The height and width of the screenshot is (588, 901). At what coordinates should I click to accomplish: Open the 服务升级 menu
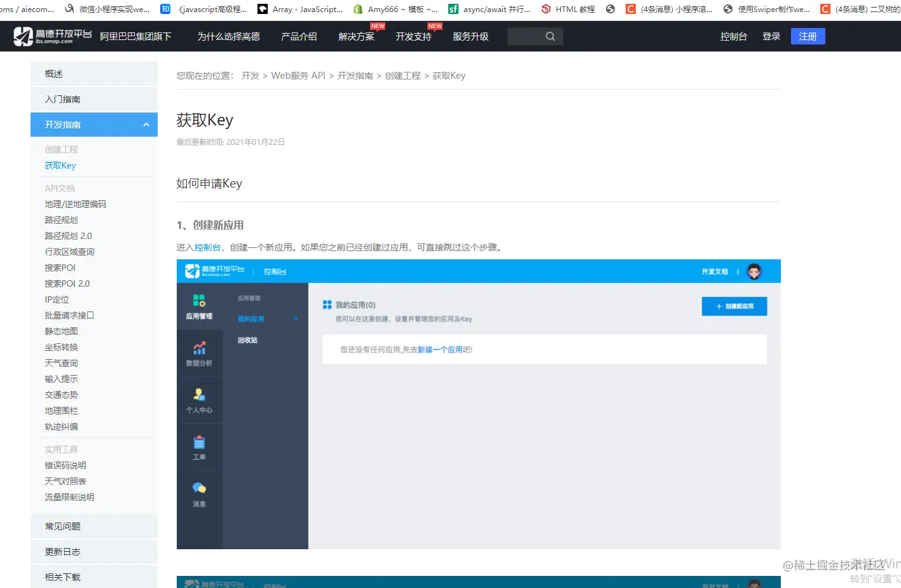(471, 36)
